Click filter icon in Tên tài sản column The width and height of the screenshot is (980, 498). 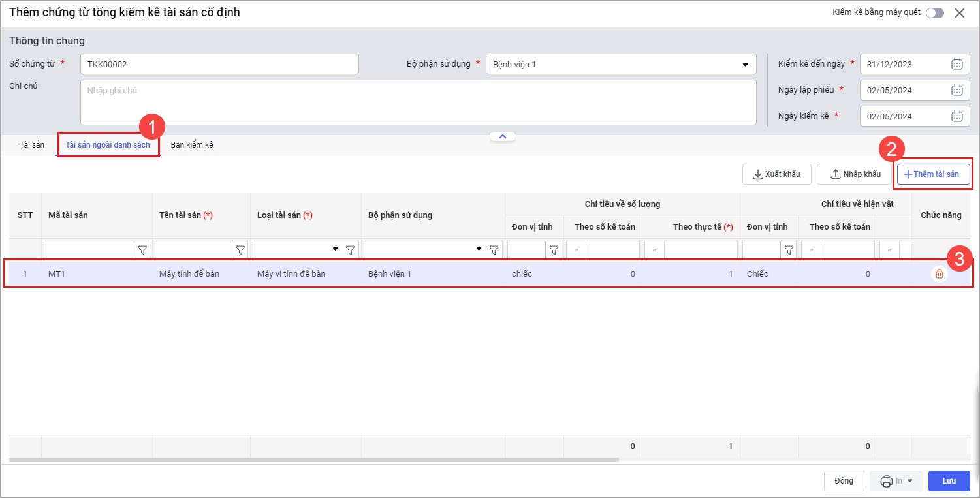tap(240, 250)
